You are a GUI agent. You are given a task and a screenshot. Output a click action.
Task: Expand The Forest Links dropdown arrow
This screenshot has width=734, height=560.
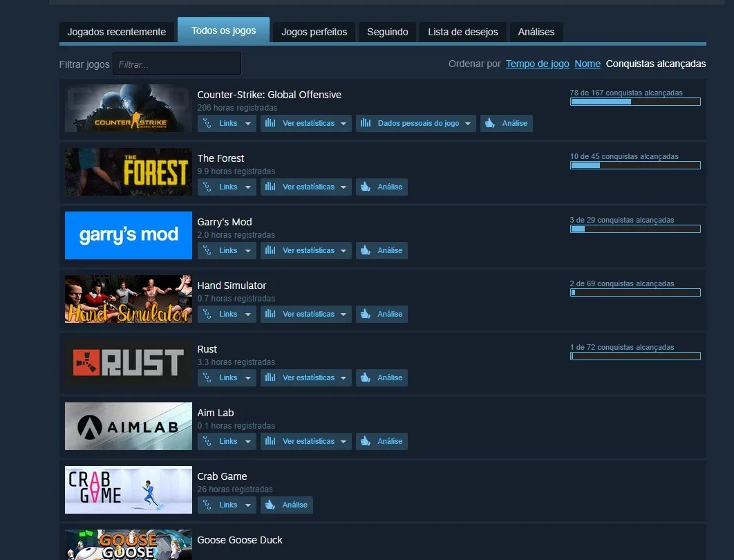[x=248, y=187]
